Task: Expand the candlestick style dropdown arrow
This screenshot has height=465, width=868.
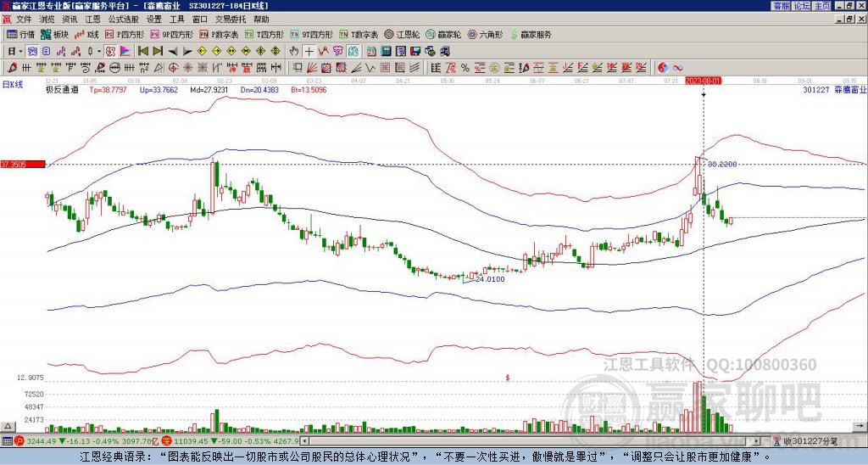Action: (x=99, y=51)
